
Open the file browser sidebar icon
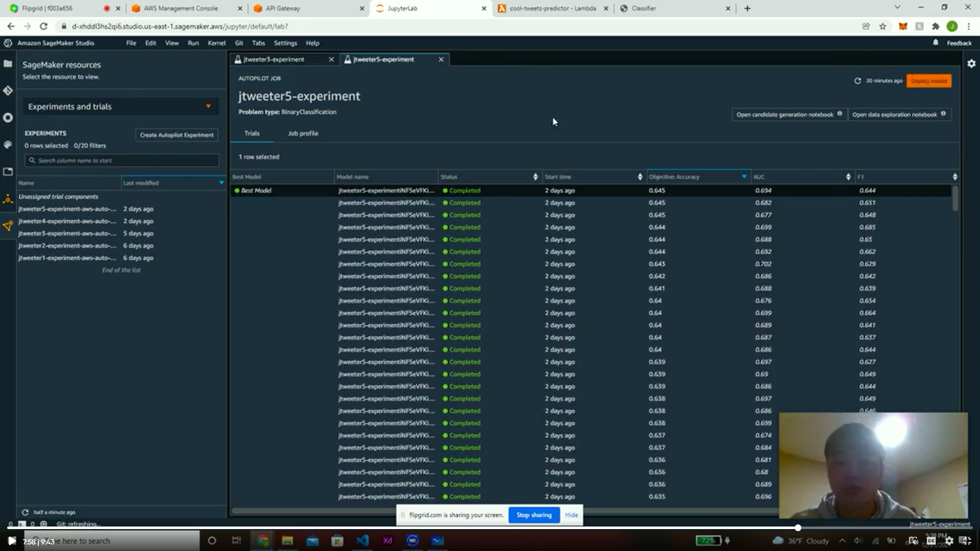pyautogui.click(x=8, y=64)
